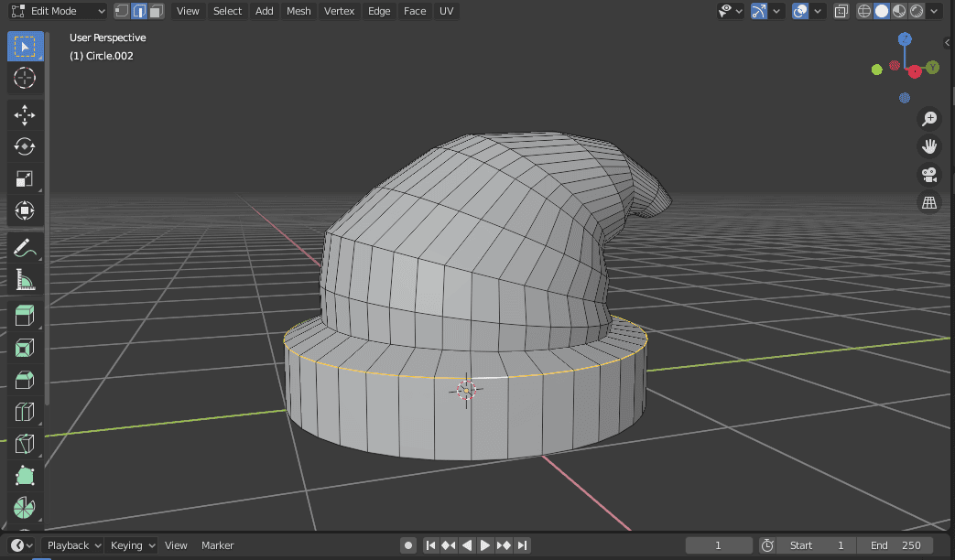Select the Measure tool
The image size is (955, 560).
[x=25, y=279]
